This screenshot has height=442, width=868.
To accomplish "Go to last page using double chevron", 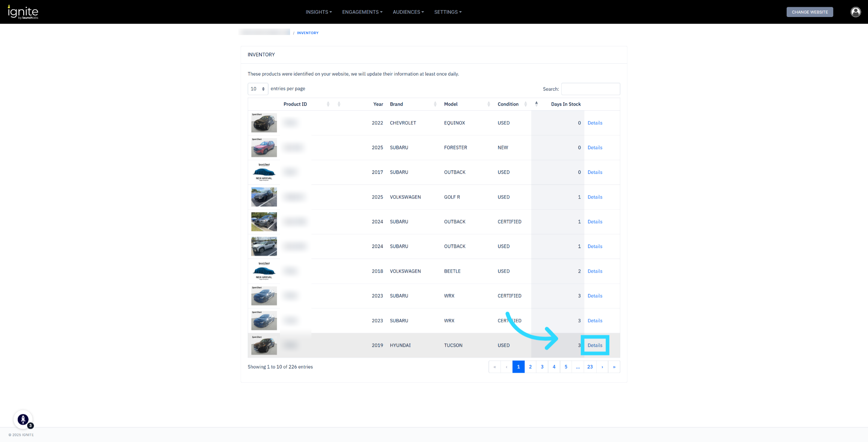I will click(614, 367).
